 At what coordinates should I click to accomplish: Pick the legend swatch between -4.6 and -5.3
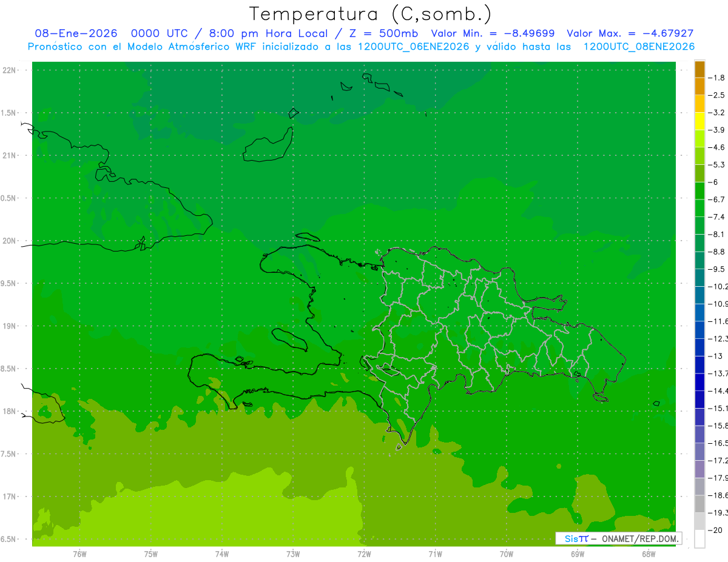(x=699, y=156)
